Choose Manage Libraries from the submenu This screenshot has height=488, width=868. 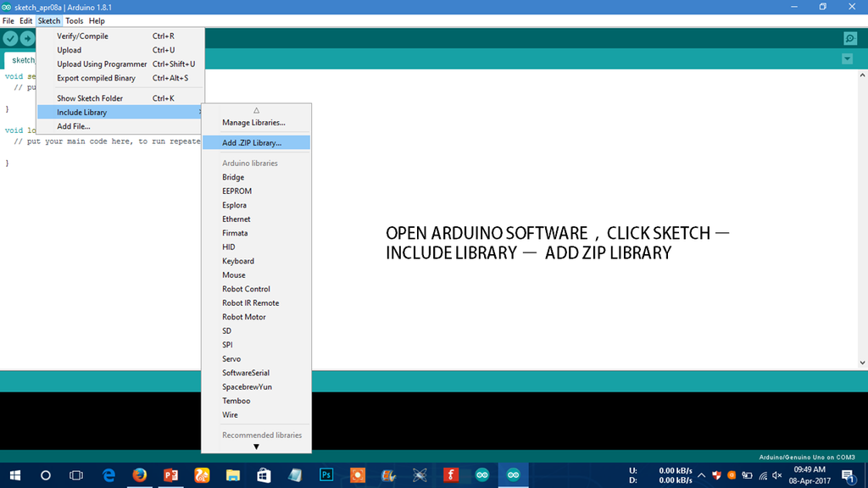[x=253, y=123]
